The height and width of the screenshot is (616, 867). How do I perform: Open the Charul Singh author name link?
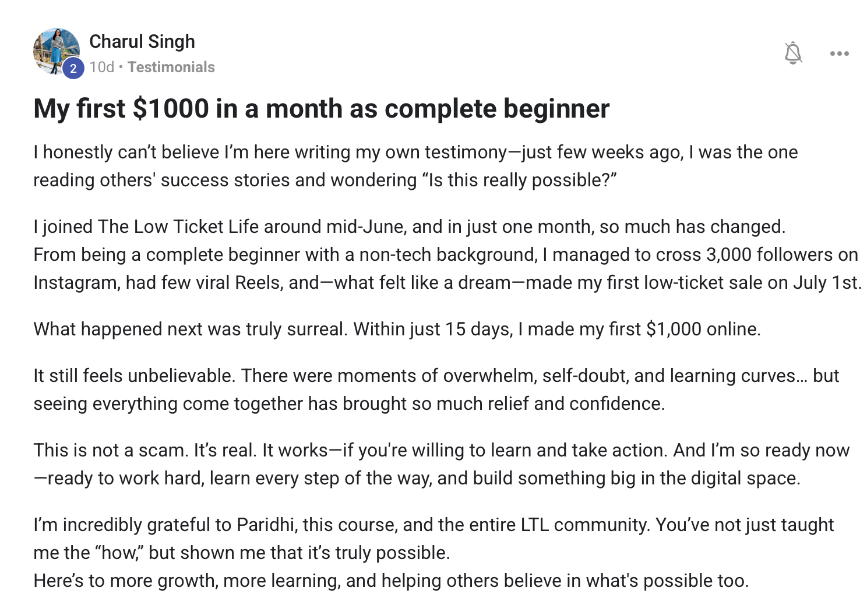(142, 41)
